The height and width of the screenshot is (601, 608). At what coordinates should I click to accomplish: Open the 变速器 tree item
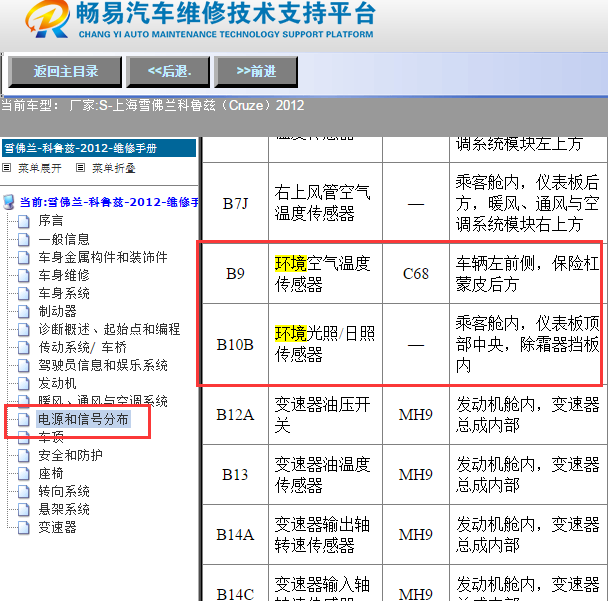(x=57, y=527)
